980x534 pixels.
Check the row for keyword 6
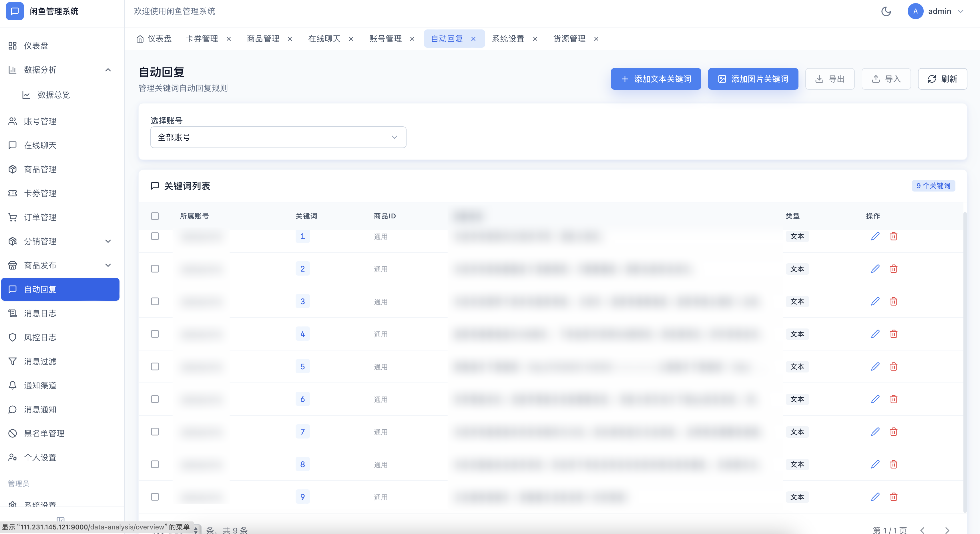pos(155,399)
